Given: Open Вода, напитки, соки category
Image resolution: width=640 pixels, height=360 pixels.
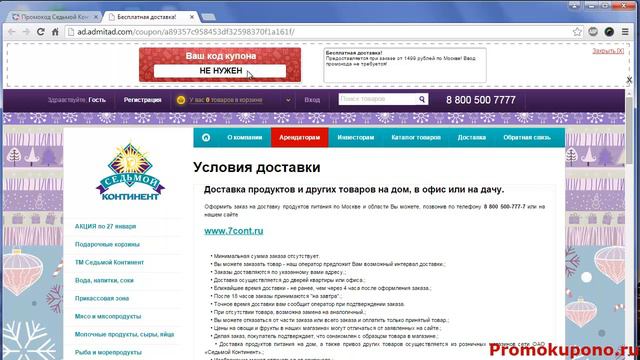Looking at the screenshot, I should point(104,280).
